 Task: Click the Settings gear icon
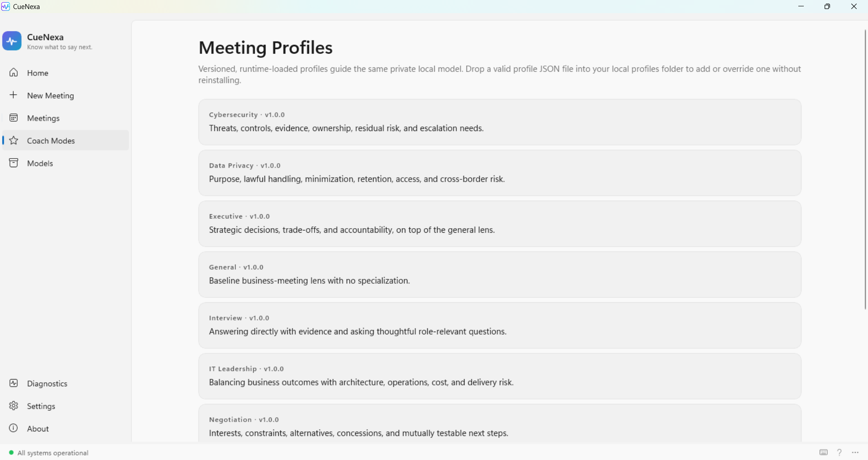coord(14,406)
